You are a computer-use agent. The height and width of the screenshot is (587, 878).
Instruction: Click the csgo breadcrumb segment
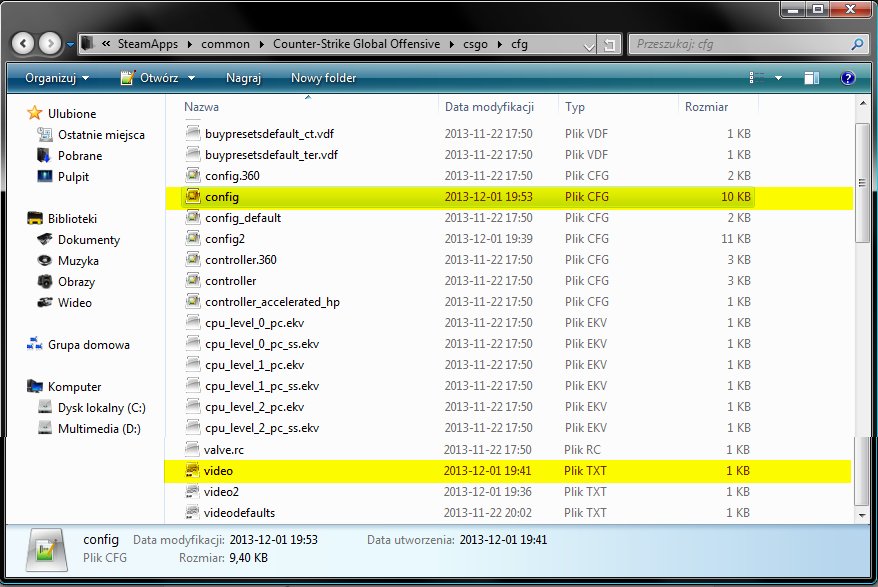pyautogui.click(x=475, y=44)
